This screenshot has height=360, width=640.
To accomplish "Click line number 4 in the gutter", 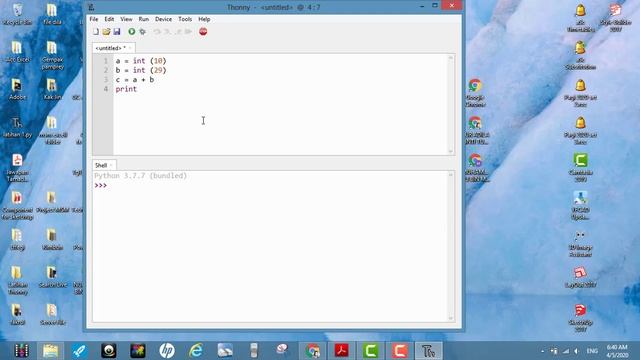I will (106, 89).
